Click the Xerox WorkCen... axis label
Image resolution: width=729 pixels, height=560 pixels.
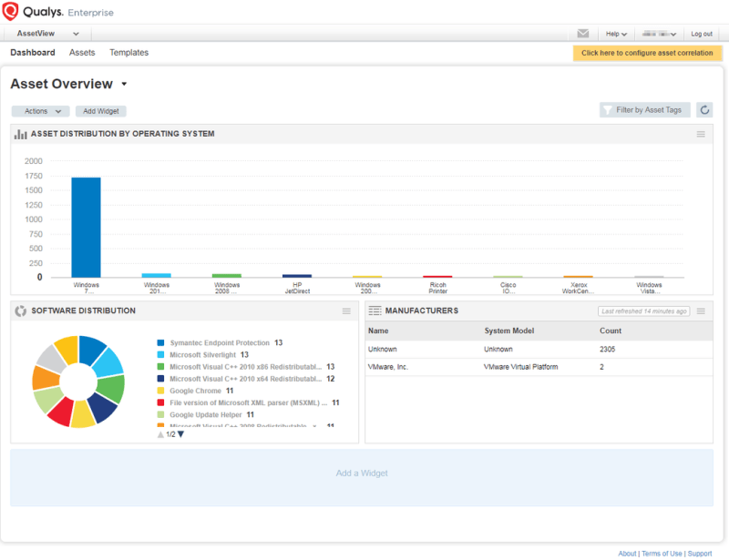click(579, 288)
